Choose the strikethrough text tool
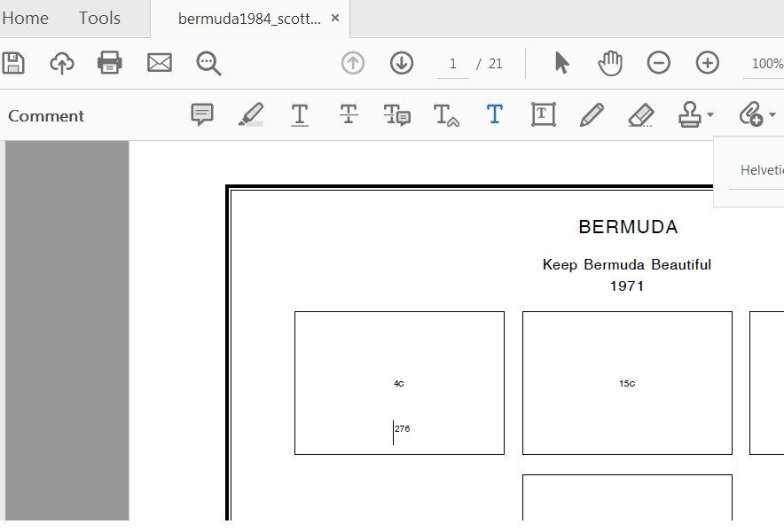The image size is (784, 532). [349, 115]
